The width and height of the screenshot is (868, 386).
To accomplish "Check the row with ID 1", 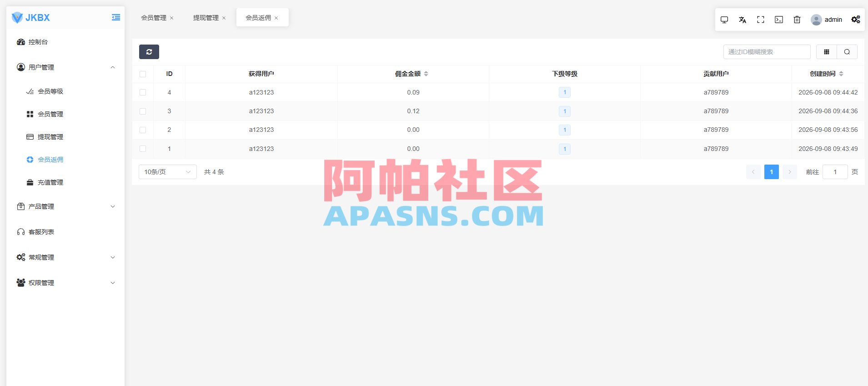I will tap(143, 149).
